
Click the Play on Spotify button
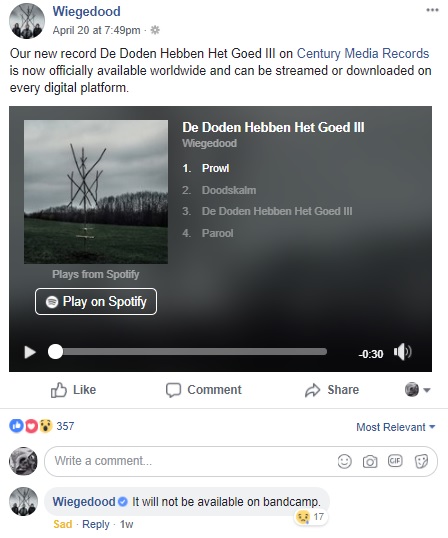pyautogui.click(x=96, y=302)
